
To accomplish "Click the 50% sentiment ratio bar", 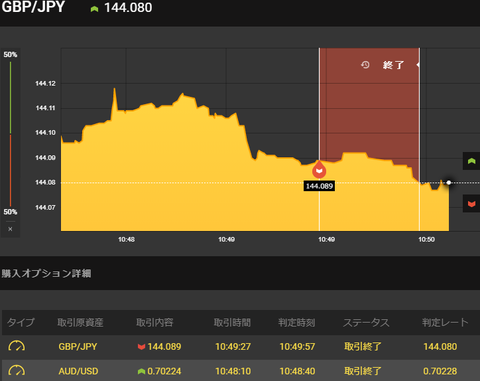I will click(x=10, y=134).
